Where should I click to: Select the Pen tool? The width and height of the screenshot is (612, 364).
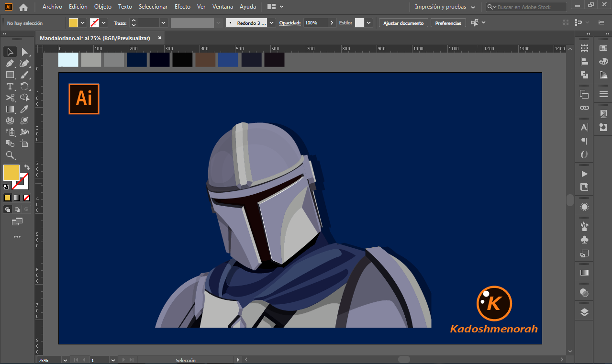point(10,63)
